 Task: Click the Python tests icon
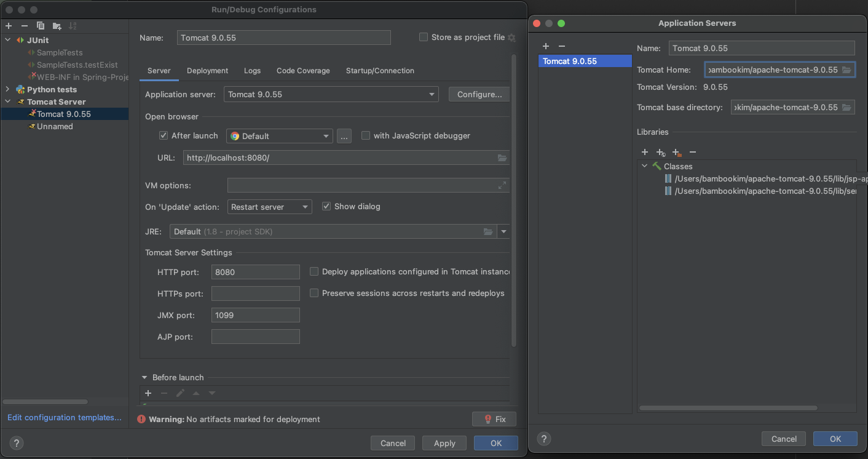[x=20, y=89]
